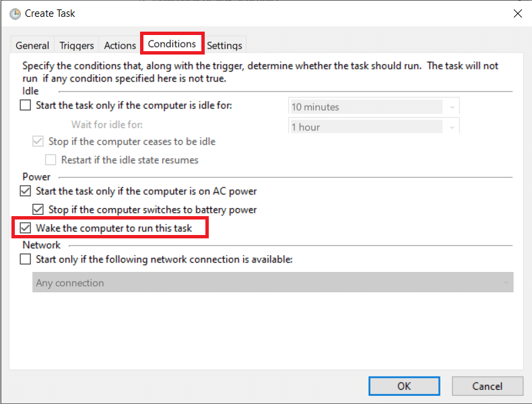The image size is (532, 404).
Task: Enable start only if network connection available
Action: [x=26, y=259]
